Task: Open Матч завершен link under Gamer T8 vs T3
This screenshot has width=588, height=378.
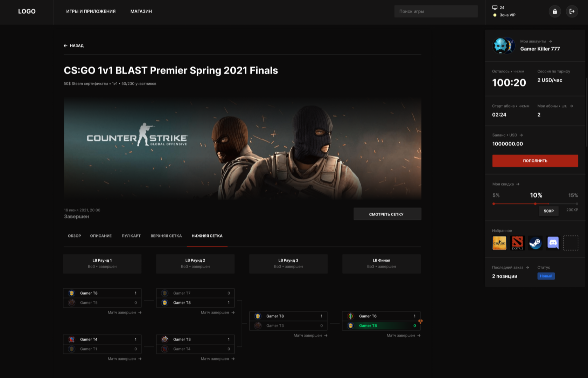Action: tap(310, 336)
